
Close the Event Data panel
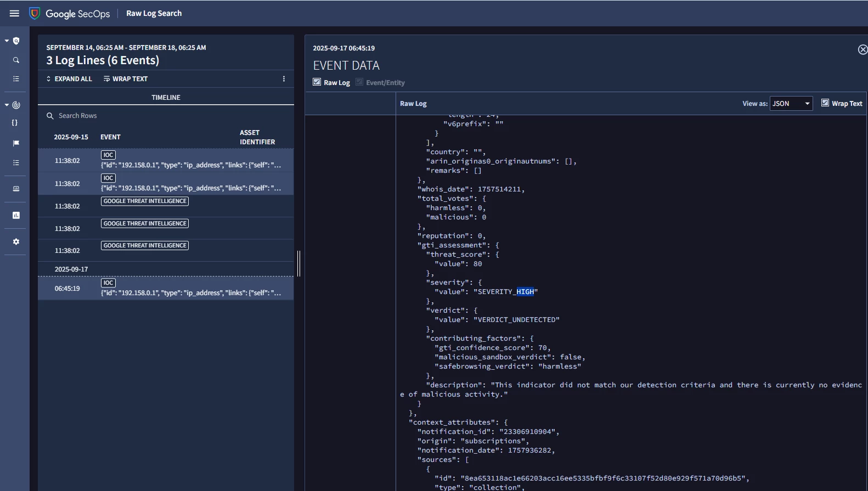[863, 49]
